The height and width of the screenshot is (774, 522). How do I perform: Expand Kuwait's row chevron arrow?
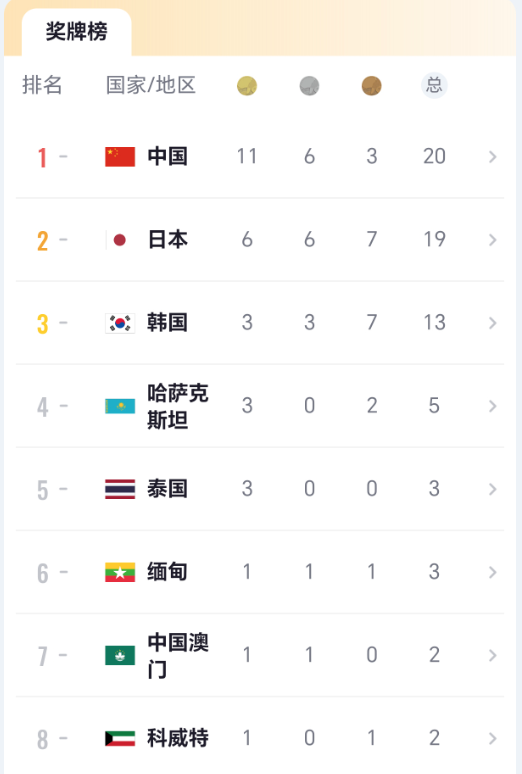click(x=492, y=738)
